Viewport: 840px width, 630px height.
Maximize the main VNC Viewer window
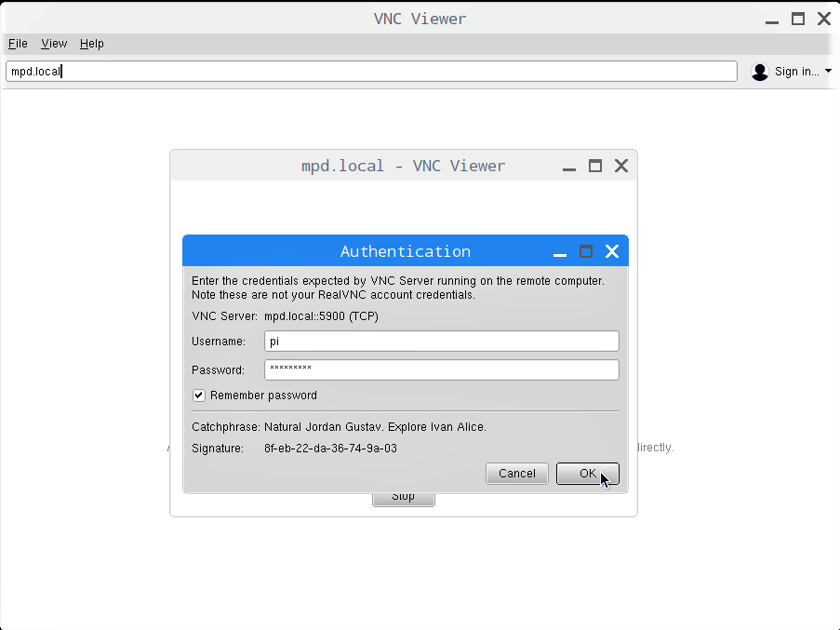pos(798,19)
